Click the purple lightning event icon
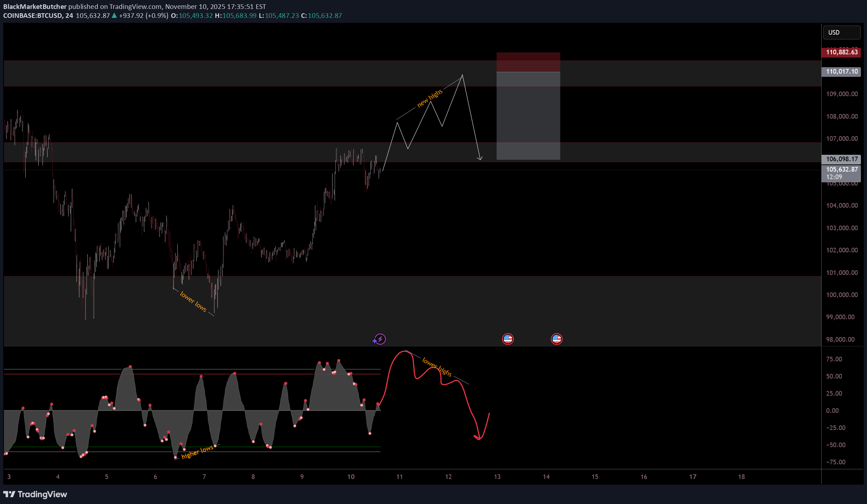The height and width of the screenshot is (504, 867). [379, 339]
